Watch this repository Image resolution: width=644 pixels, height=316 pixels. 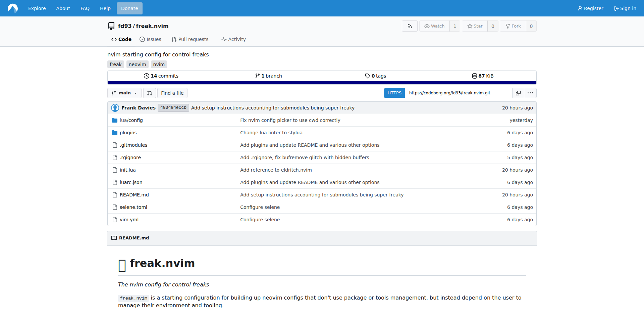pos(434,26)
